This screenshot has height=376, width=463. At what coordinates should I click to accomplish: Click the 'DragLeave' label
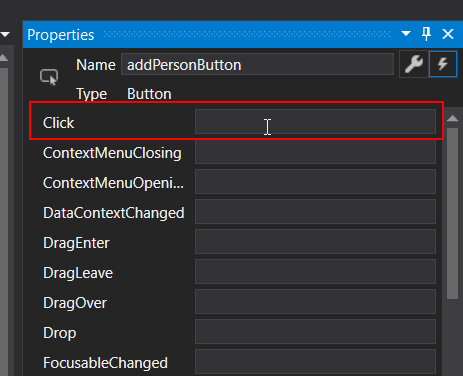tap(78, 273)
